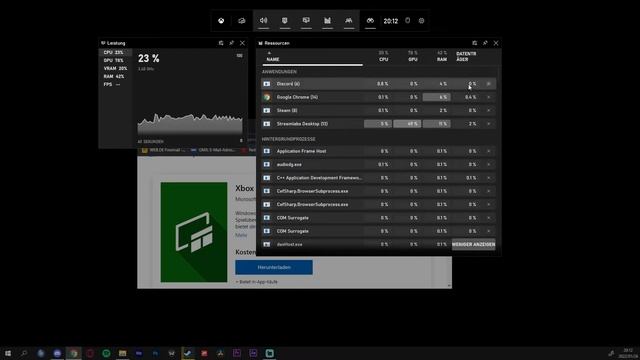Open Google Chrome from the taskbar
The height and width of the screenshot is (360, 640).
73,353
